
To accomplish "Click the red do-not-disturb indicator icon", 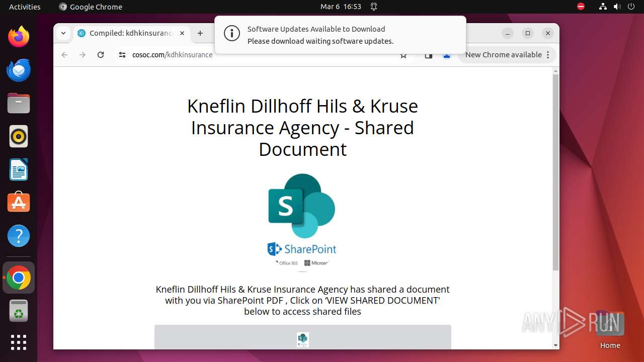I will [581, 7].
